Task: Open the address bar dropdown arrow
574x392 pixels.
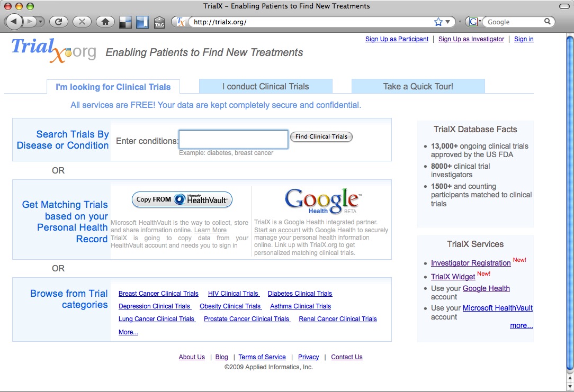Action: (447, 22)
